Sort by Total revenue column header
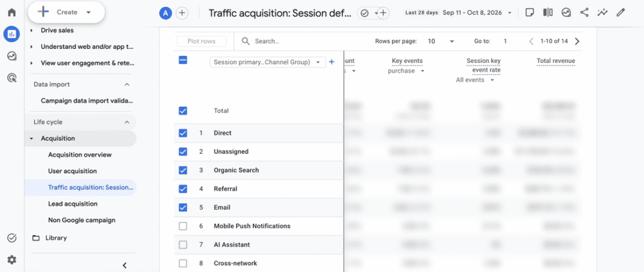This screenshot has height=272, width=644. pos(556,61)
